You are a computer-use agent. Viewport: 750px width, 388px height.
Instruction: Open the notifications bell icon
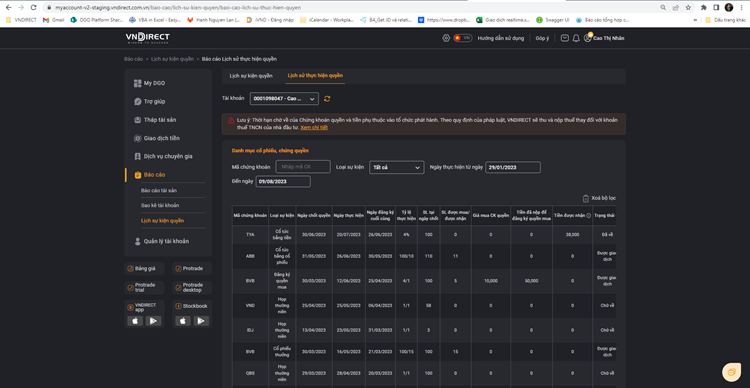click(x=576, y=38)
